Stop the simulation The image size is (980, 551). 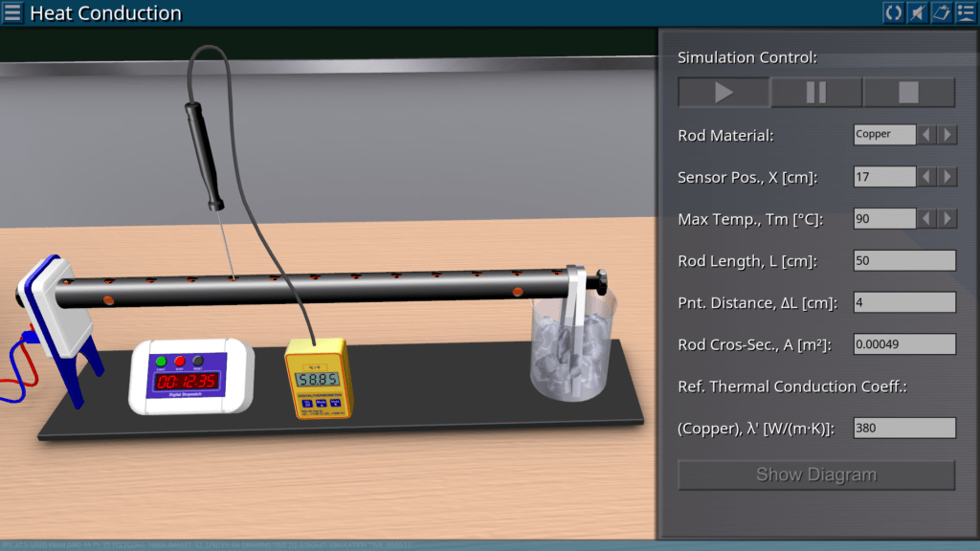(x=908, y=93)
